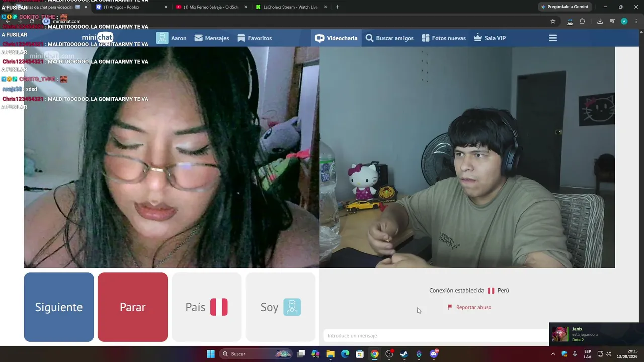Open Microsoft Store from the taskbar
644x362 pixels.
[x=360, y=354]
